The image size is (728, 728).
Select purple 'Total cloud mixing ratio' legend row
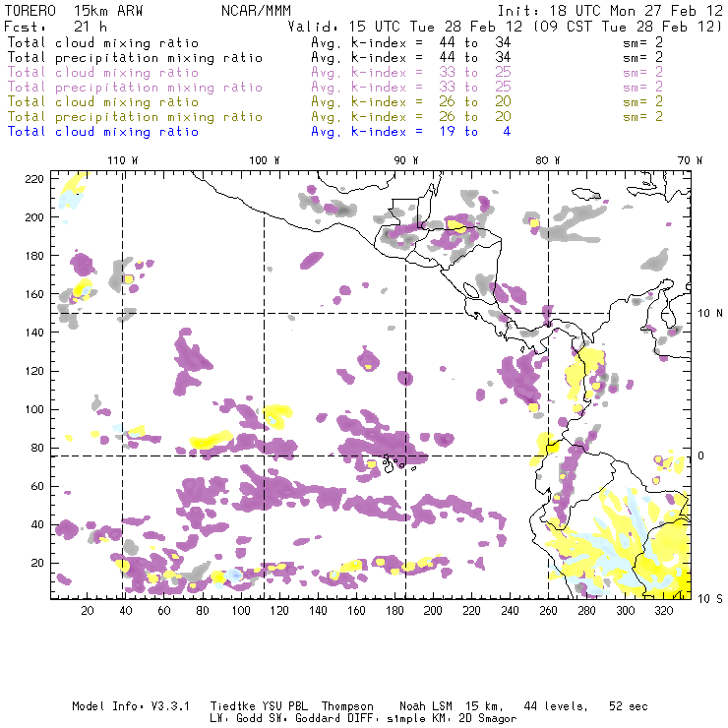335,73
